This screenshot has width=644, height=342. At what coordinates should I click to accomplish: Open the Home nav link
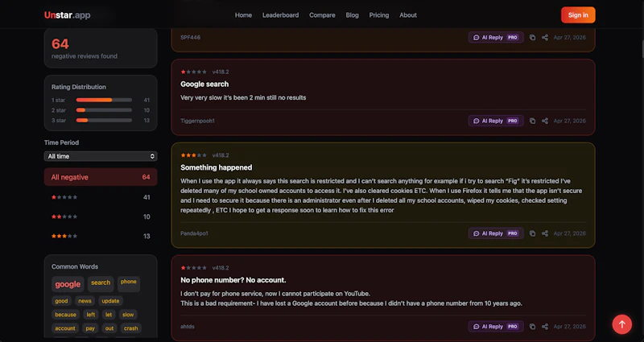coord(243,14)
